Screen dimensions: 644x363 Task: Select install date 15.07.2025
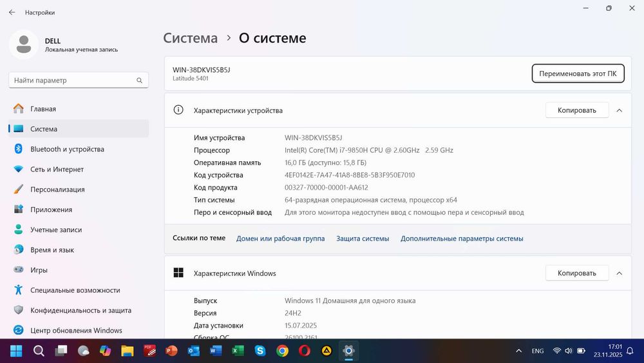tap(301, 325)
